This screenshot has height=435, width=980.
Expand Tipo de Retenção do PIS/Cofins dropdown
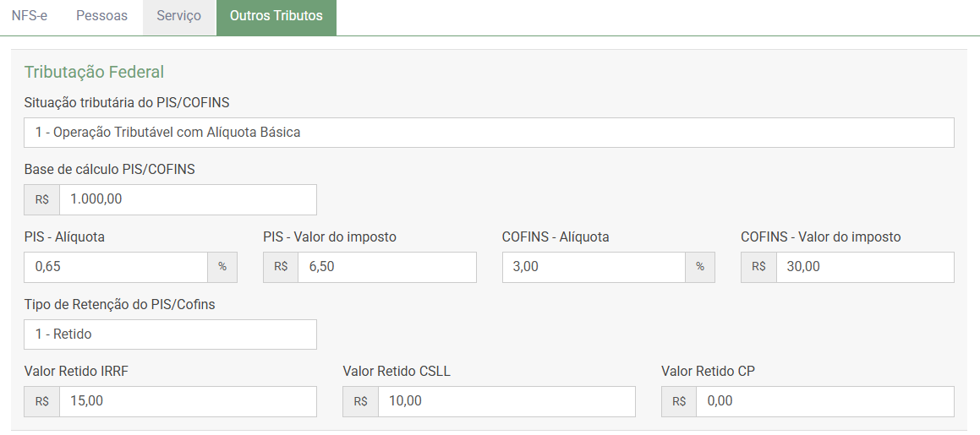(170, 334)
